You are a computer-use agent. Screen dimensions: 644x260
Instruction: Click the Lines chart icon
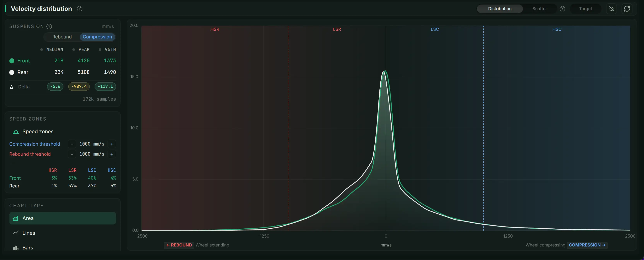click(x=16, y=233)
